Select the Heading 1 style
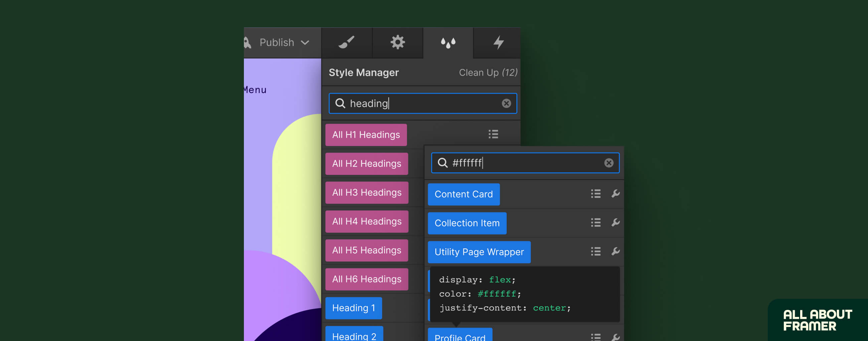 click(354, 308)
